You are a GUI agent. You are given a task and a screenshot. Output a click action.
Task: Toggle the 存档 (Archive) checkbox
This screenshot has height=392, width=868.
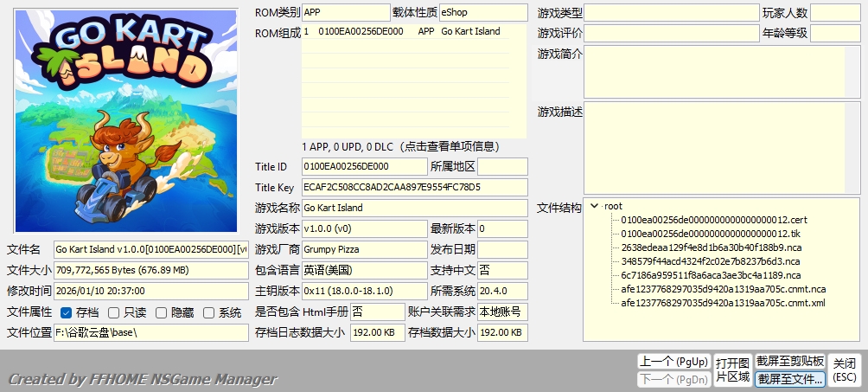pyautogui.click(x=67, y=312)
